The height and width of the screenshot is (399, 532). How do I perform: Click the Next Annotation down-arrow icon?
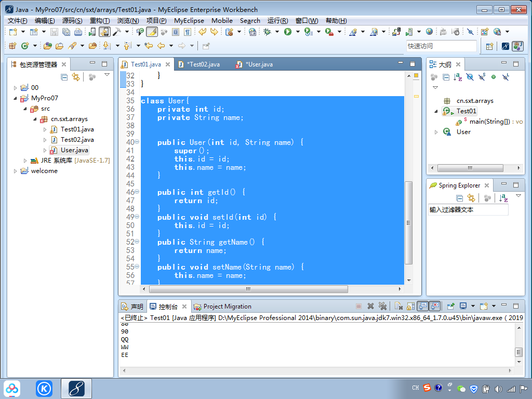[107, 46]
